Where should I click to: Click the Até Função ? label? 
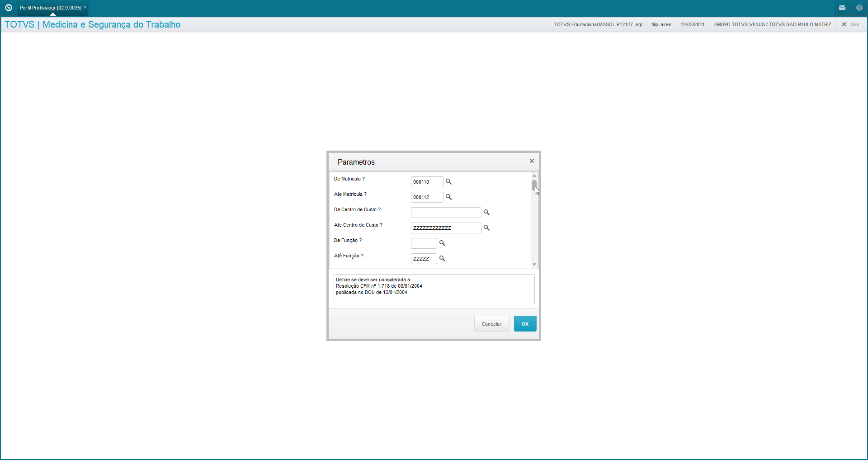click(349, 256)
